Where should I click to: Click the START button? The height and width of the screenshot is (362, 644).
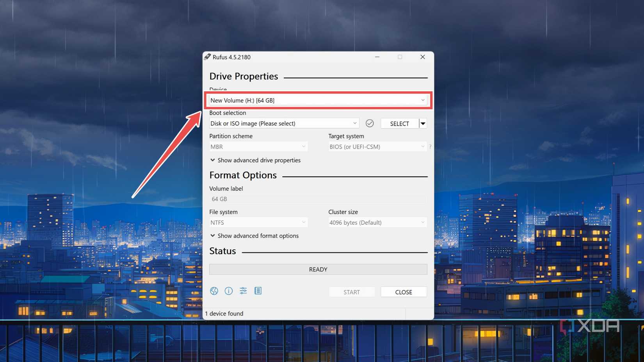(352, 292)
